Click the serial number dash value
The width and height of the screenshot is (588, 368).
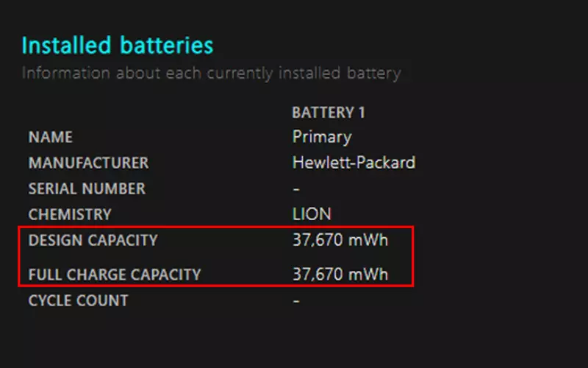point(296,189)
